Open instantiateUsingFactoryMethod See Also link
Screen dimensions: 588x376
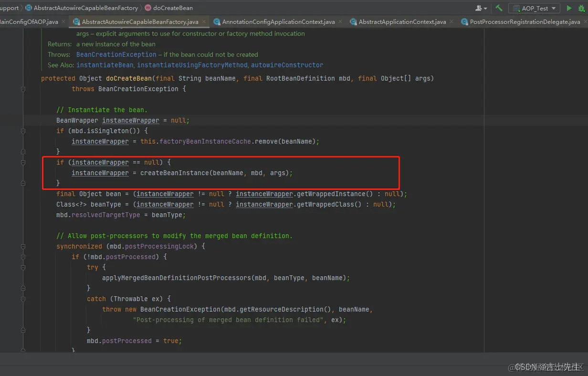pos(192,65)
